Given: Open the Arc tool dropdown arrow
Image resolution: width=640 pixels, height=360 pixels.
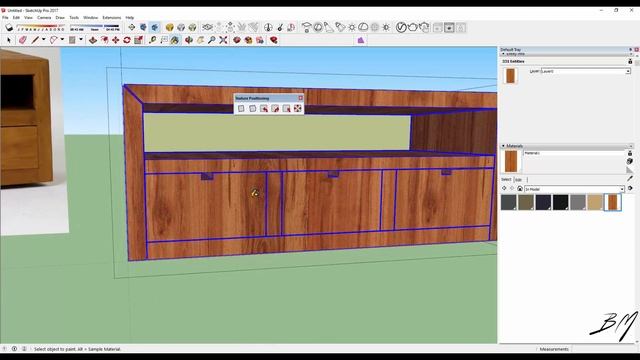Looking at the screenshot, I should click(x=62, y=40).
